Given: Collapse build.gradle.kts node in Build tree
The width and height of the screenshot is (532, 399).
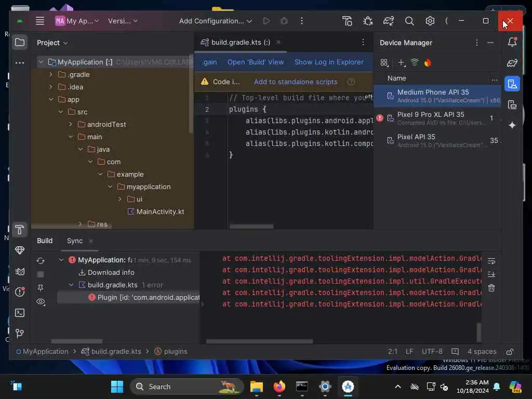Looking at the screenshot, I should [71, 285].
